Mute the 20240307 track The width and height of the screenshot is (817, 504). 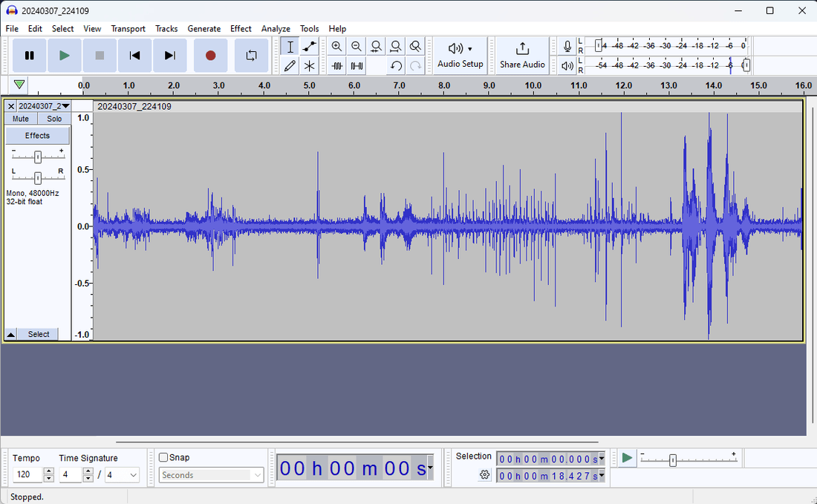coord(21,119)
